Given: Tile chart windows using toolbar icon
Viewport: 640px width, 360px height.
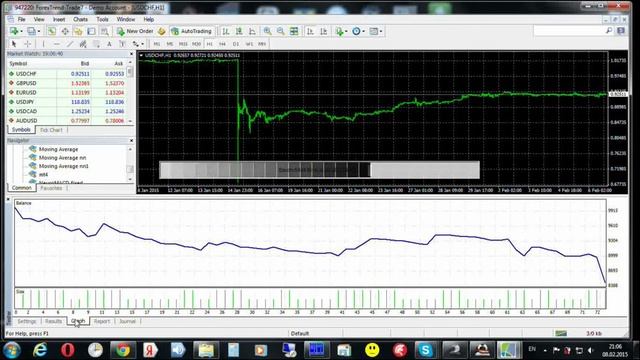Looking at the screenshot, I should (294, 31).
